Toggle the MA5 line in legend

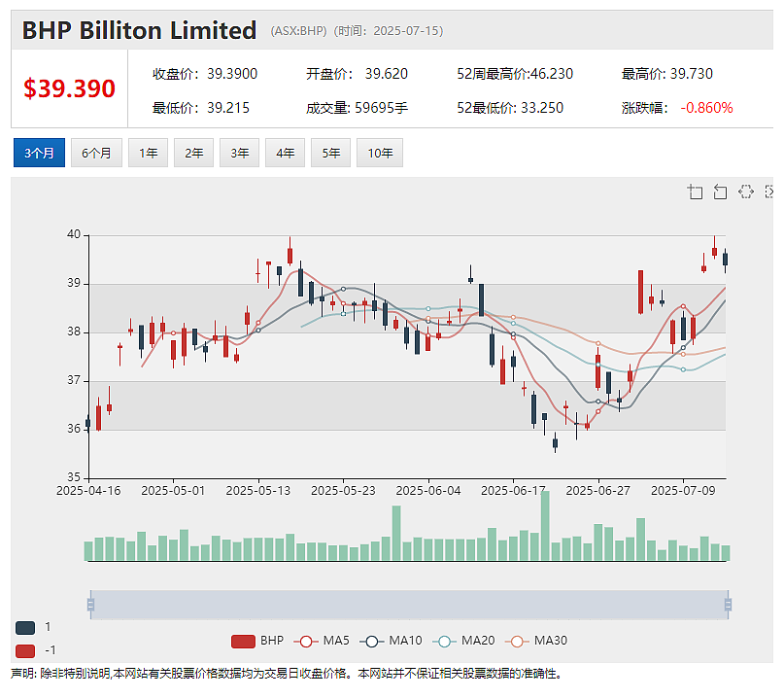click(322, 641)
